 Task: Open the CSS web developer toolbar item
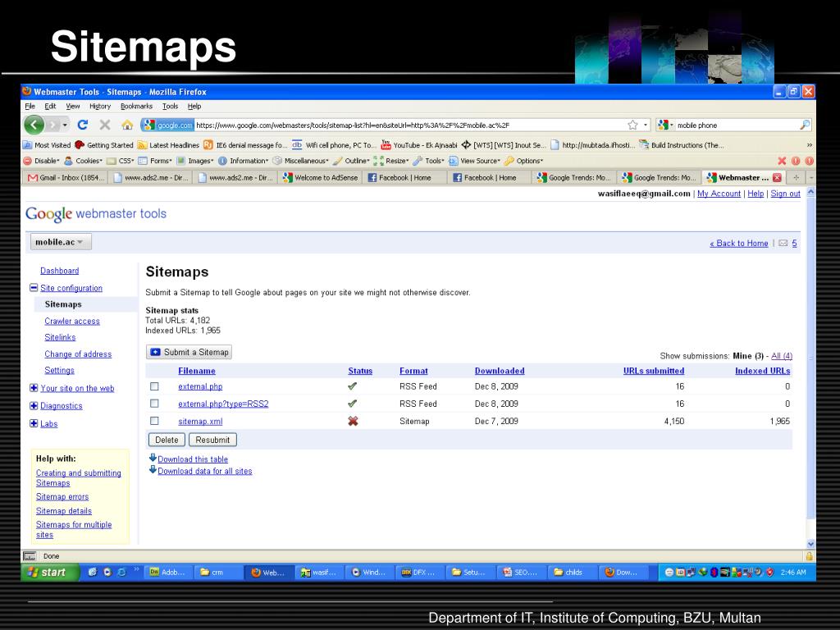pyautogui.click(x=121, y=161)
